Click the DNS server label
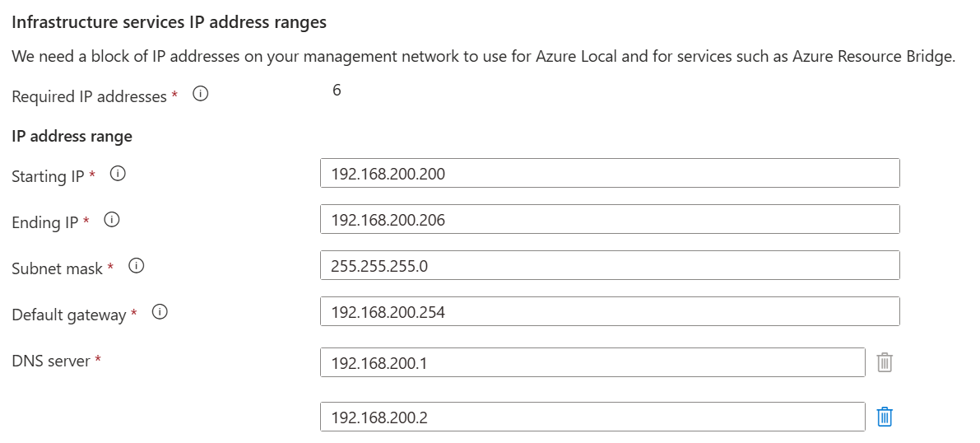The height and width of the screenshot is (443, 980). point(51,361)
